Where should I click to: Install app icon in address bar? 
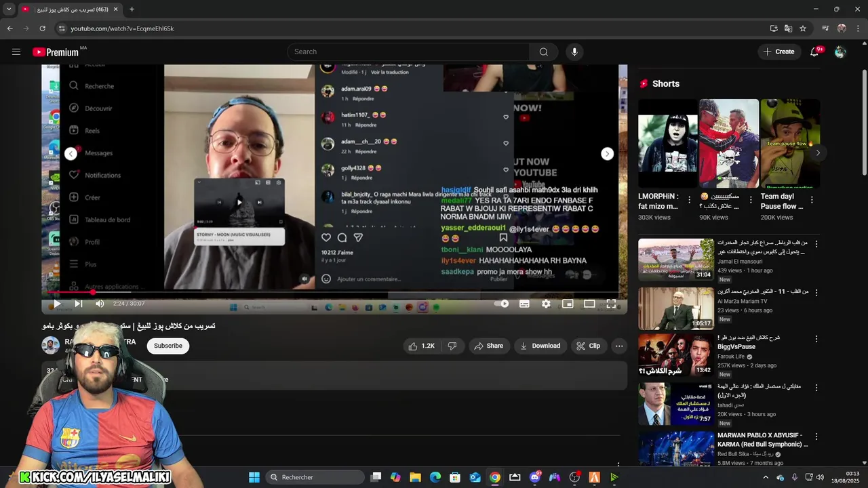(774, 28)
